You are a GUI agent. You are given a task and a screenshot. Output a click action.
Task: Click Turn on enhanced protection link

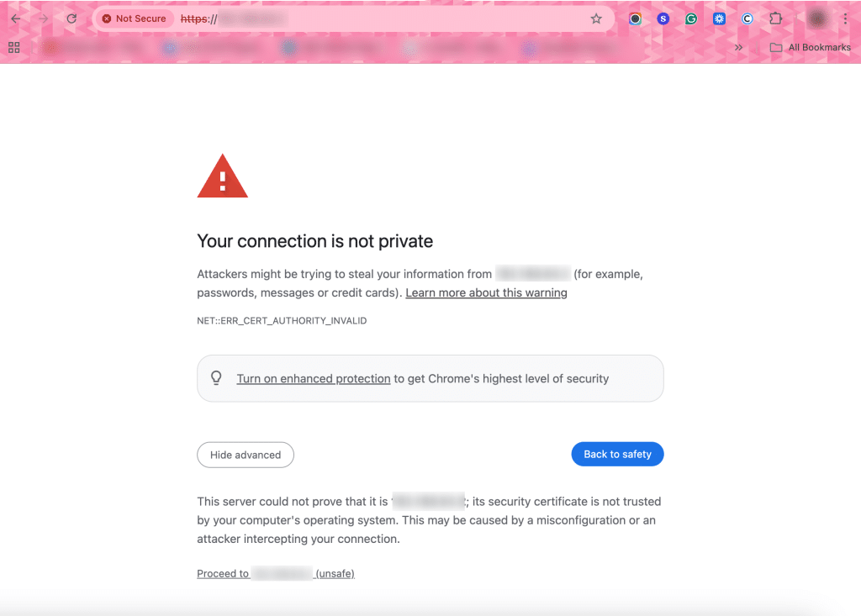tap(314, 378)
